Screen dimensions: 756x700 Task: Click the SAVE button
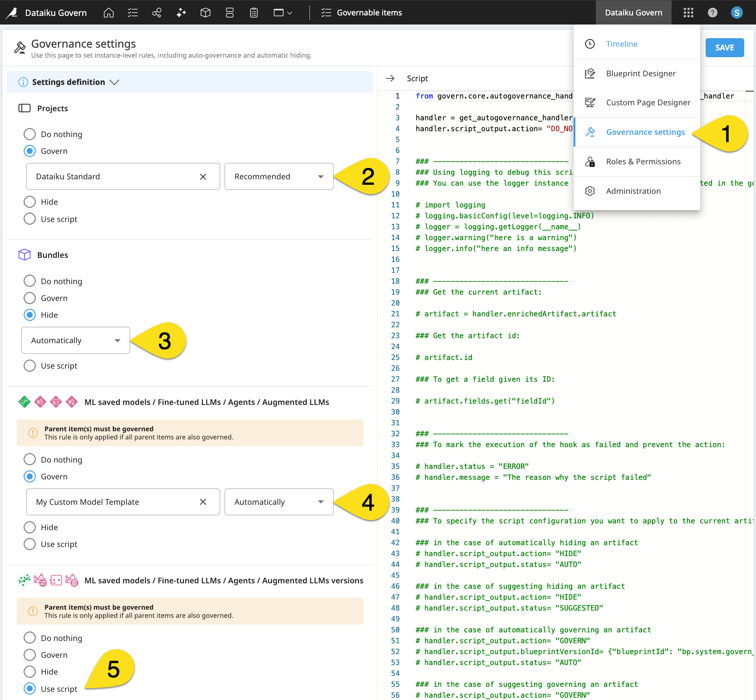(725, 47)
